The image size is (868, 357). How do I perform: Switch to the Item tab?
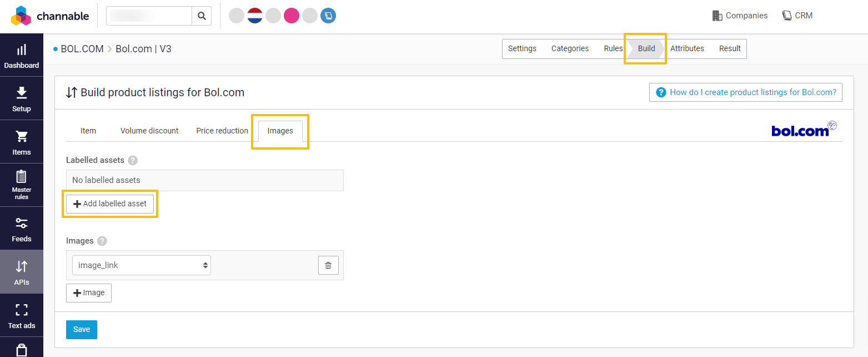click(88, 131)
